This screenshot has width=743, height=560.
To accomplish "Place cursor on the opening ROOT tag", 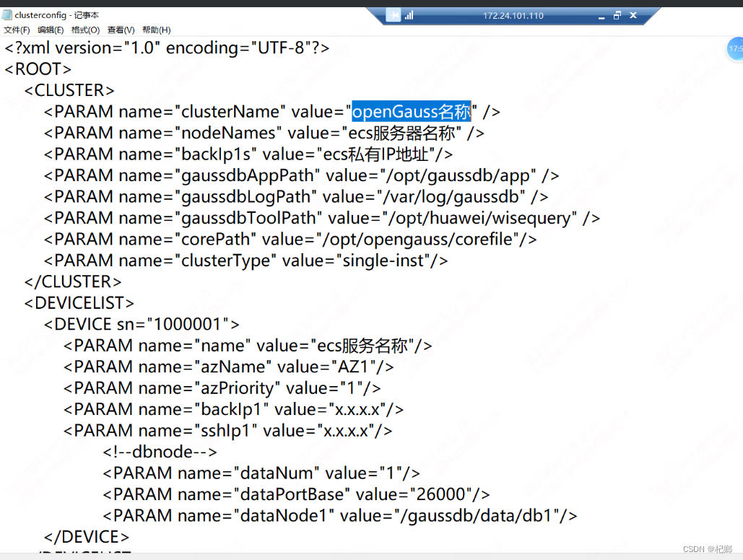I will tap(38, 69).
